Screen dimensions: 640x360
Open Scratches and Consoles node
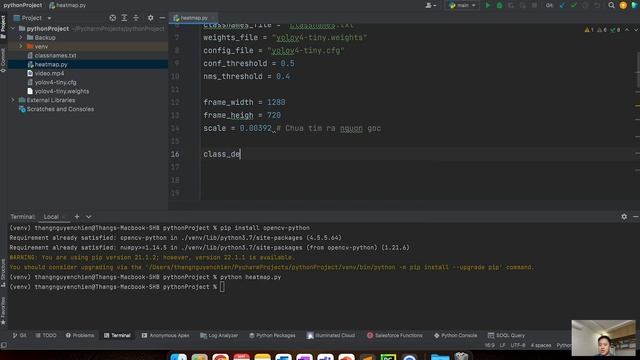[x=60, y=109]
